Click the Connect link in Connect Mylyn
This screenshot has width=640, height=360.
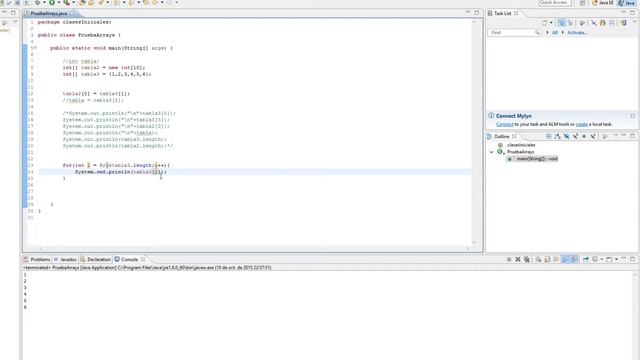(504, 124)
